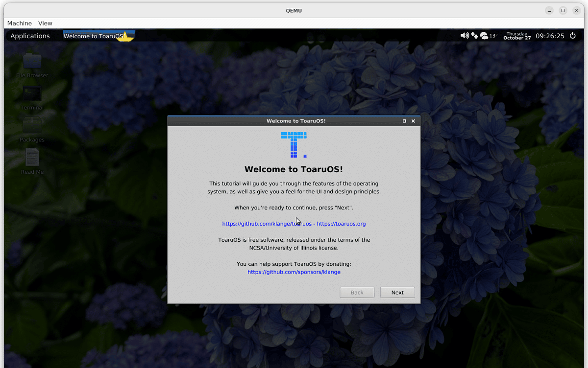This screenshot has height=368, width=588.
Task: Launch the Terminal desktop icon
Action: coord(32,97)
